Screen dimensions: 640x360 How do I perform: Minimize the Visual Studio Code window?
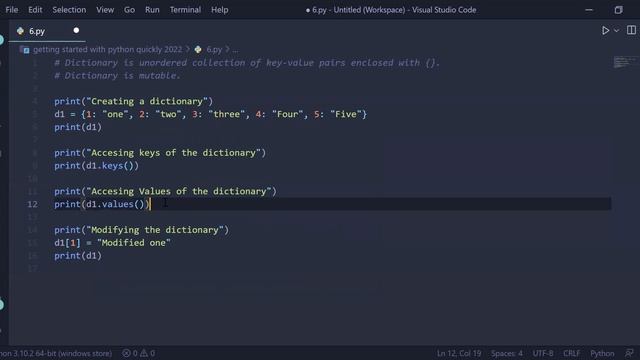(589, 10)
